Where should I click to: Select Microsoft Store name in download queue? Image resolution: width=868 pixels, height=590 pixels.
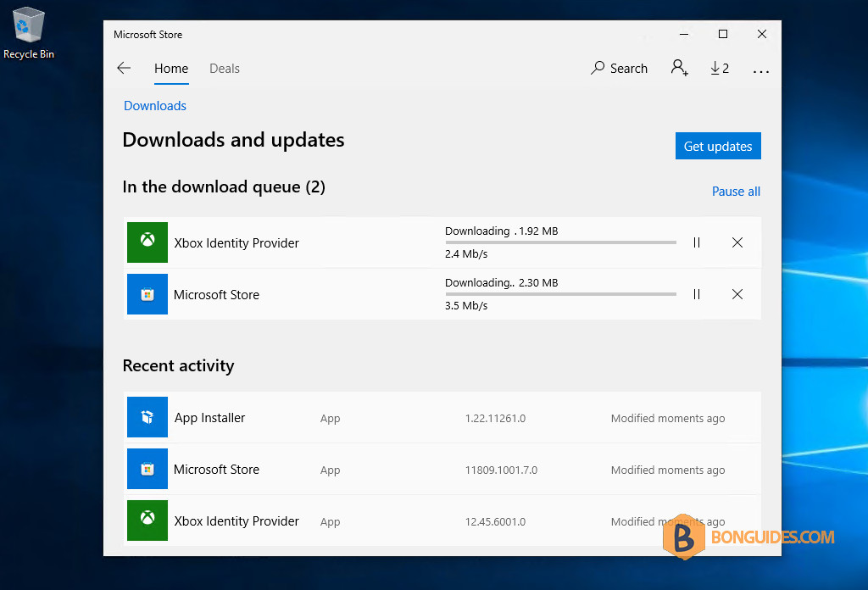pos(216,294)
